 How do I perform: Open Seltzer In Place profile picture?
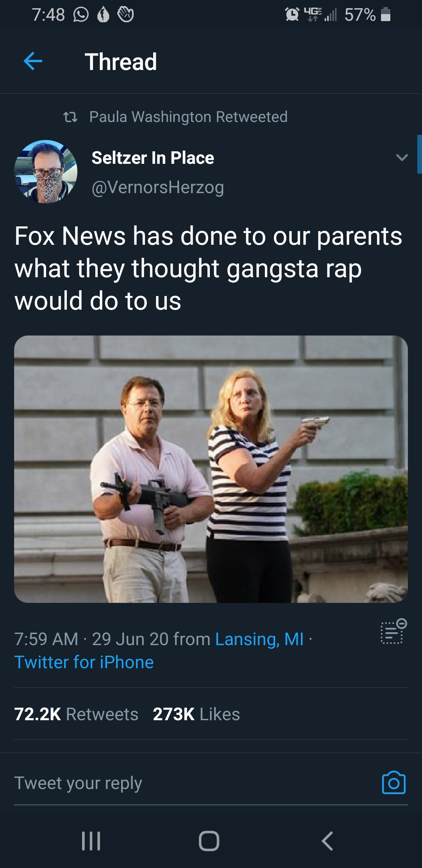pyautogui.click(x=46, y=172)
